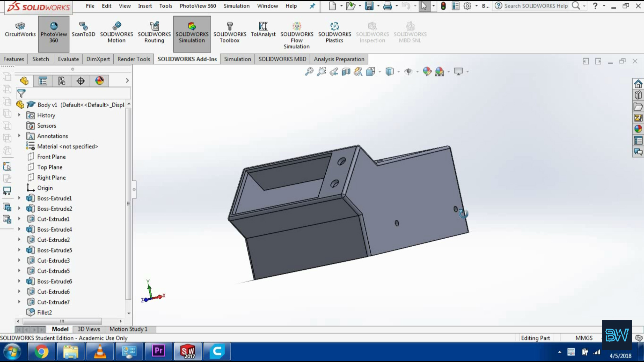Toggle the SOLIDWORKS Motion add-in
The height and width of the screenshot is (362, 644).
point(116,33)
